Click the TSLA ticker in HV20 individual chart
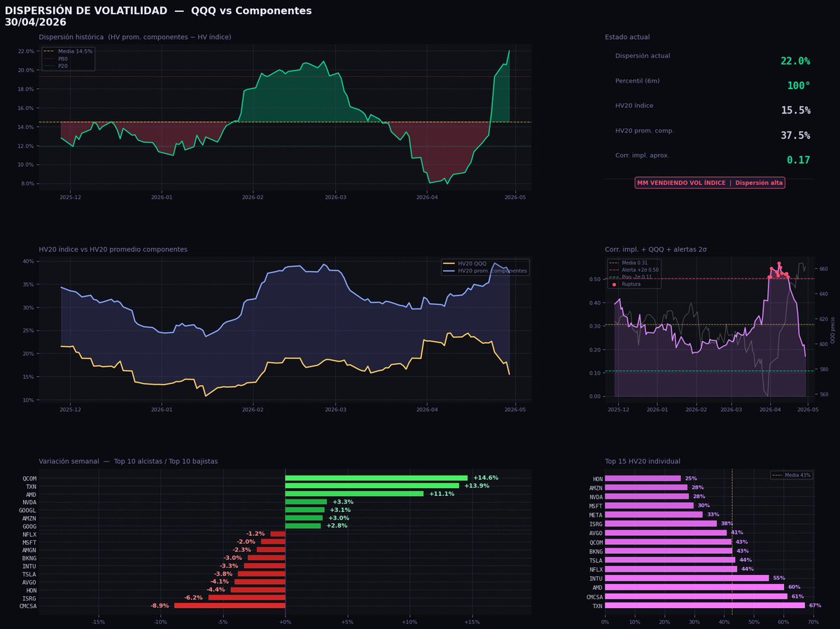Viewport: 840px width, 629px height. (x=596, y=560)
